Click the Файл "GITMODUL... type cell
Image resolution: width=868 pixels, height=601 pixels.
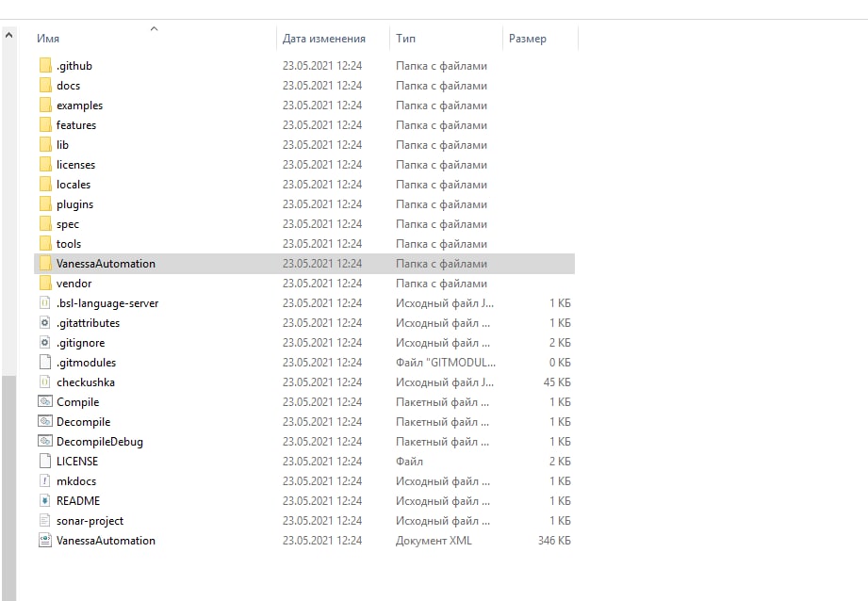[445, 363]
